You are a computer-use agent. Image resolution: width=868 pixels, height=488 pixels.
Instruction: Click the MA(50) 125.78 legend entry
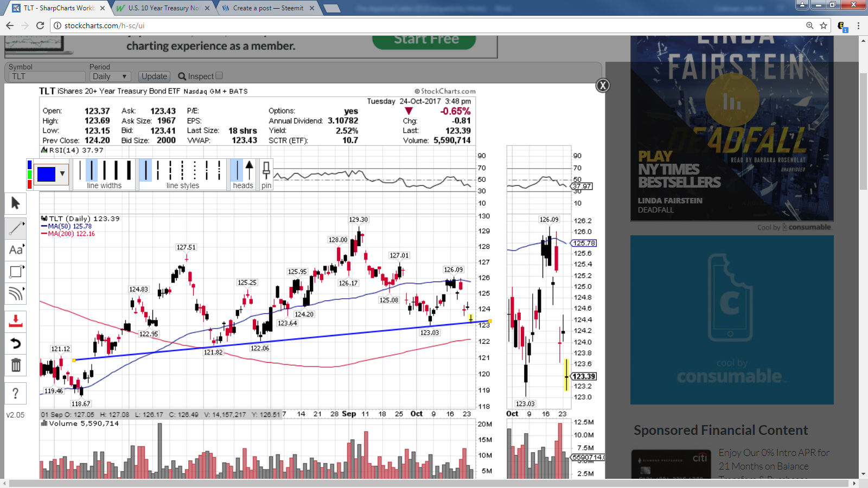(x=66, y=227)
